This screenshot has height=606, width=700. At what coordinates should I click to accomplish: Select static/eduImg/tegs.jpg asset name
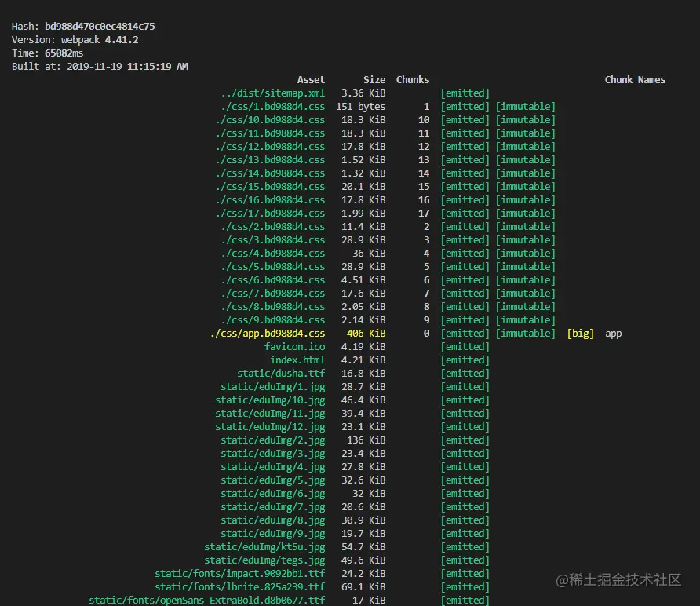264,561
